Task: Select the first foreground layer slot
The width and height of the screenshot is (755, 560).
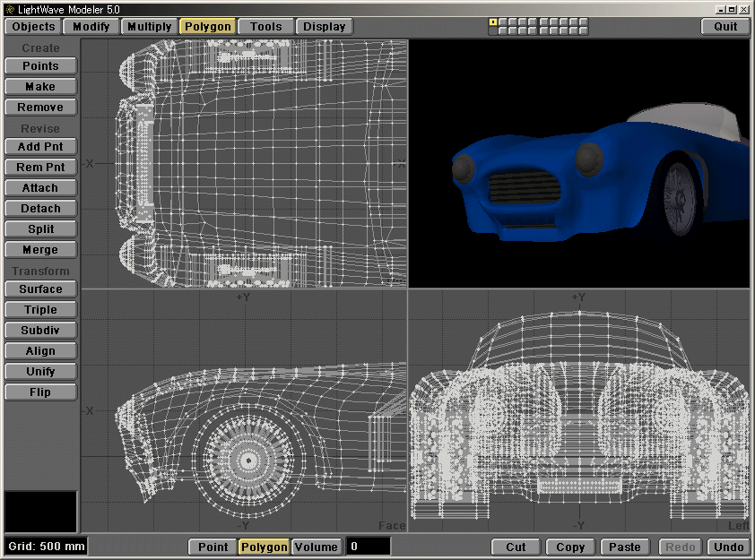Action: pyautogui.click(x=491, y=22)
